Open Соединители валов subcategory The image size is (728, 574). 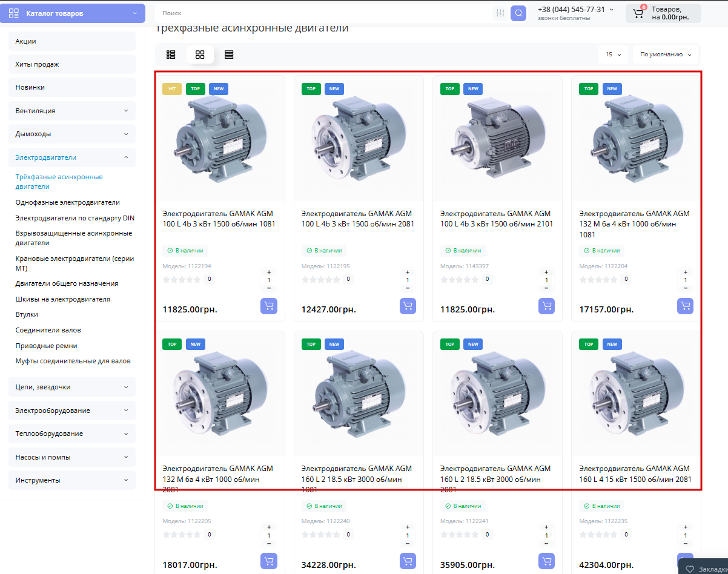pos(48,330)
